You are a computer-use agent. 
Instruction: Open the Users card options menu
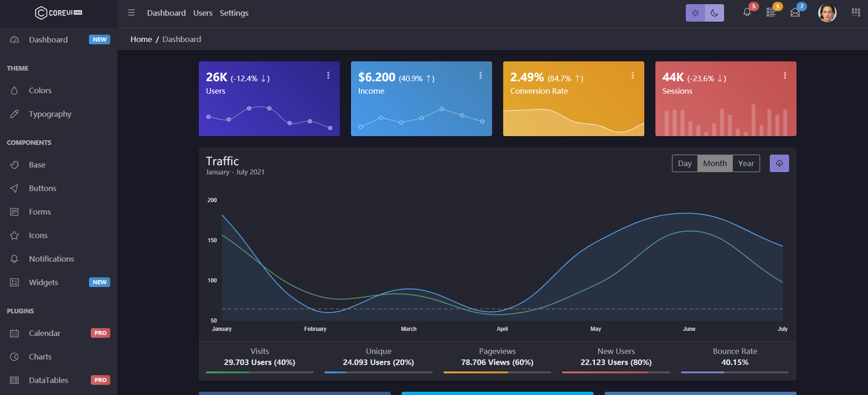(328, 75)
